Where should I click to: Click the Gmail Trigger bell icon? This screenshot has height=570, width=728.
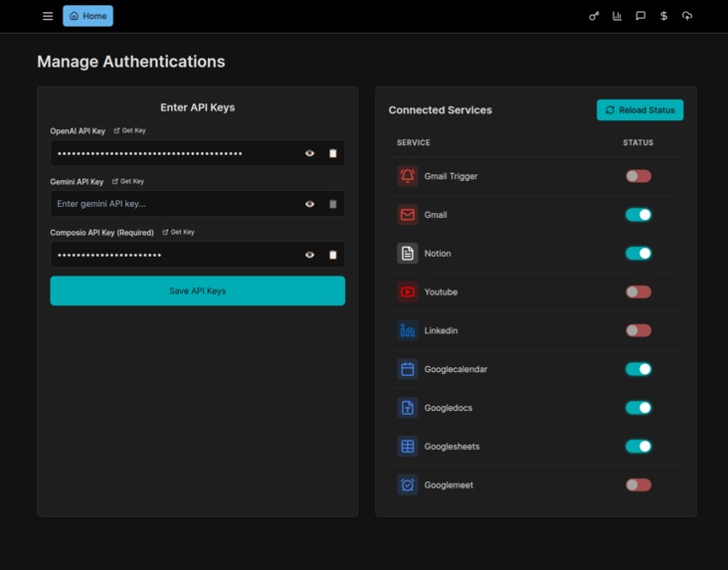pos(407,176)
